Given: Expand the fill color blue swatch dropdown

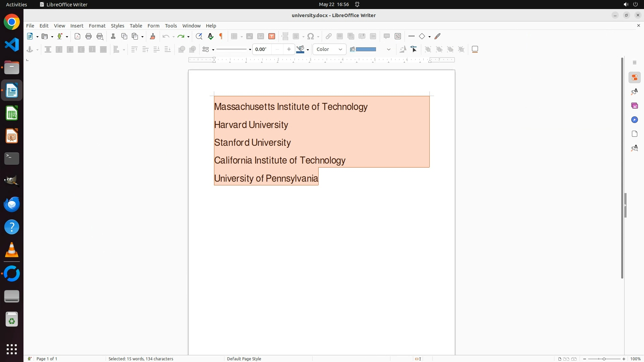Looking at the screenshot, I should click(388, 49).
